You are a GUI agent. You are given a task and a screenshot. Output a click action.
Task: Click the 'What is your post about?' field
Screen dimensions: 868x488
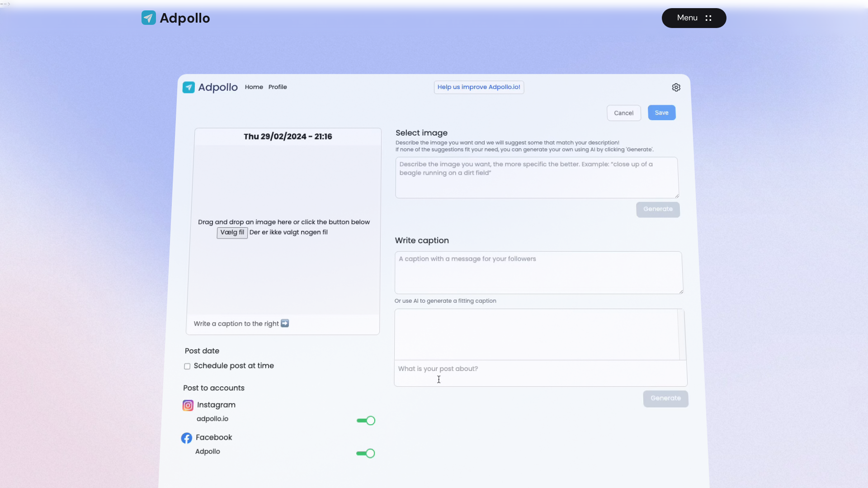point(540,373)
